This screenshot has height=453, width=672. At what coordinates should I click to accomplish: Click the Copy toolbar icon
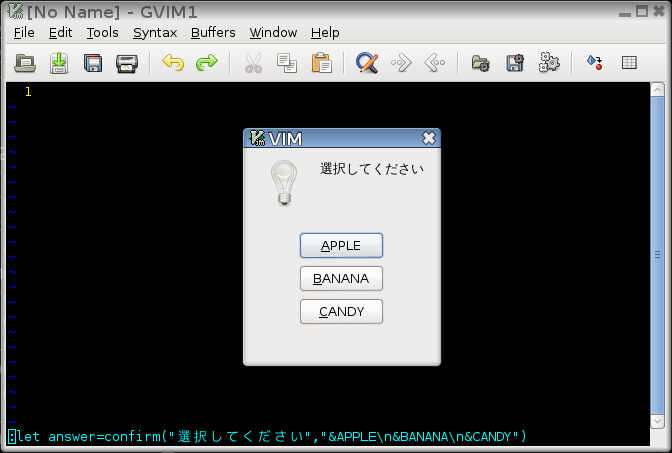click(287, 63)
